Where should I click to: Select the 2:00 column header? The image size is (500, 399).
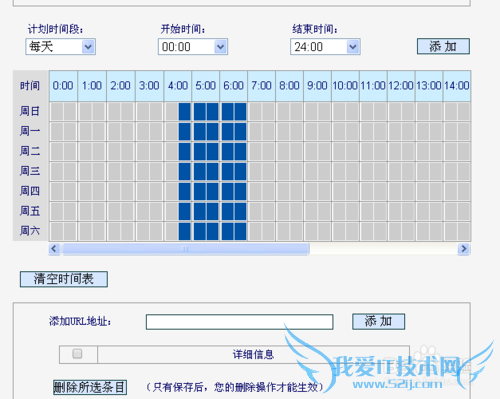pyautogui.click(x=120, y=86)
